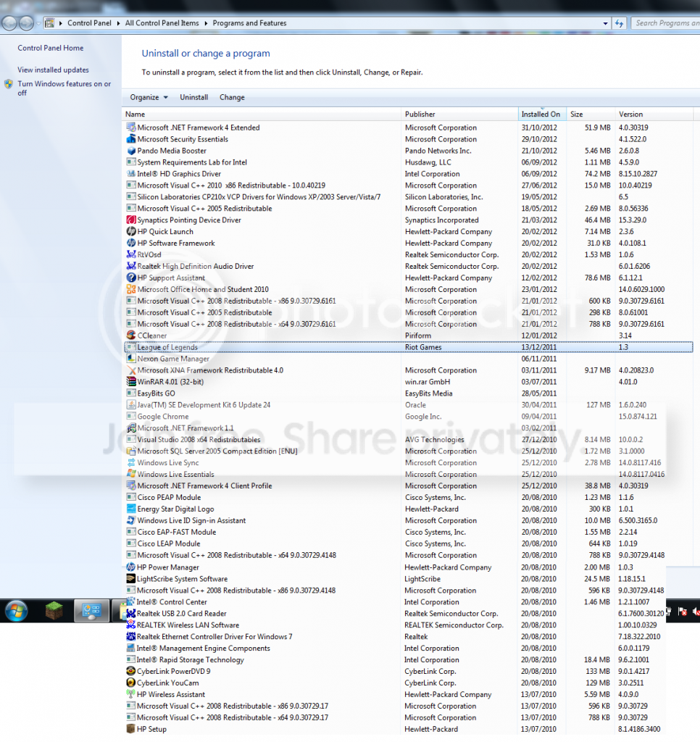
Task: Click the Uninstall toolbar button
Action: pos(193,97)
